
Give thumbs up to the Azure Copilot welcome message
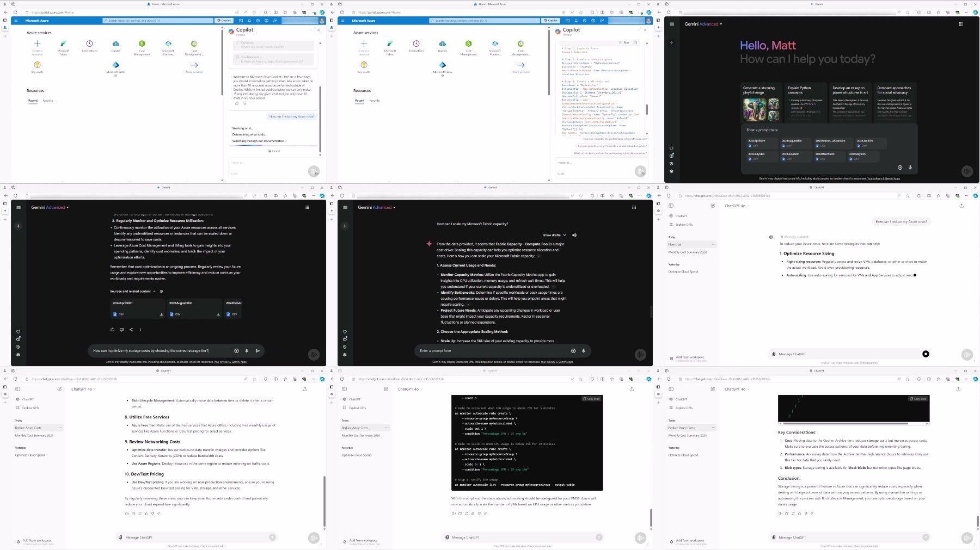pos(237,103)
